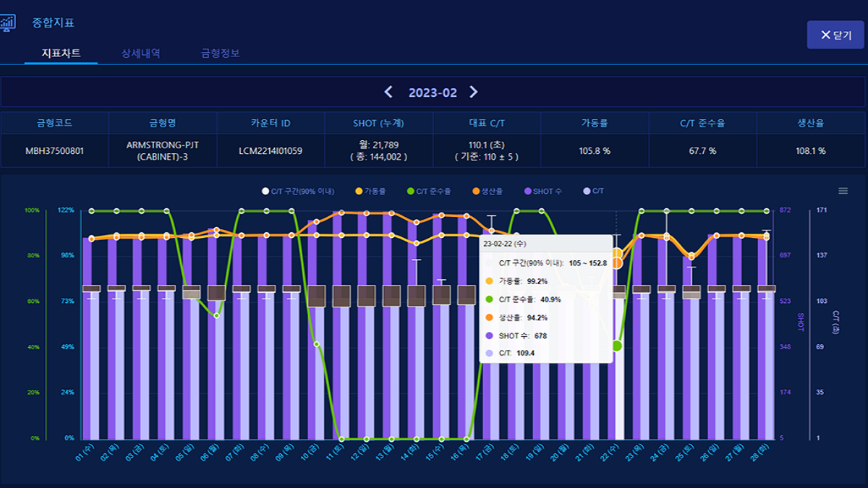Click the 닫기 close button
868x488 pixels.
(x=835, y=35)
